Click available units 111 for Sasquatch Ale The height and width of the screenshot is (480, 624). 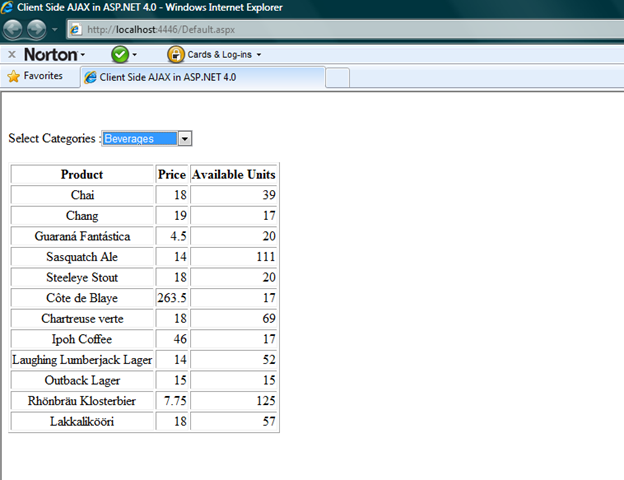click(x=234, y=257)
